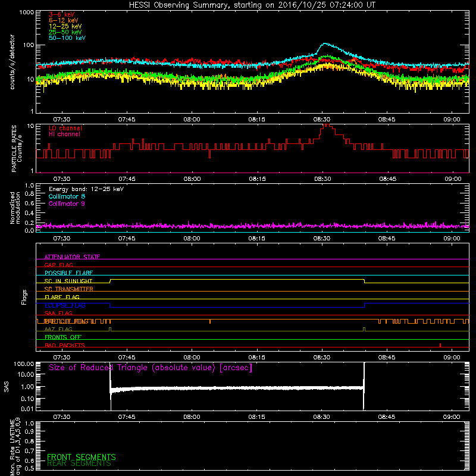Click the LO channel particle rate peak at 08:30
The image size is (476, 476).
click(x=326, y=125)
